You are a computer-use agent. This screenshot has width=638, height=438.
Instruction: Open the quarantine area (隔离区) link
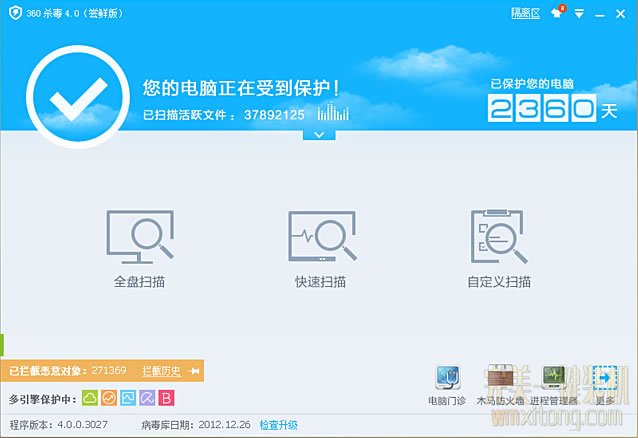[525, 13]
